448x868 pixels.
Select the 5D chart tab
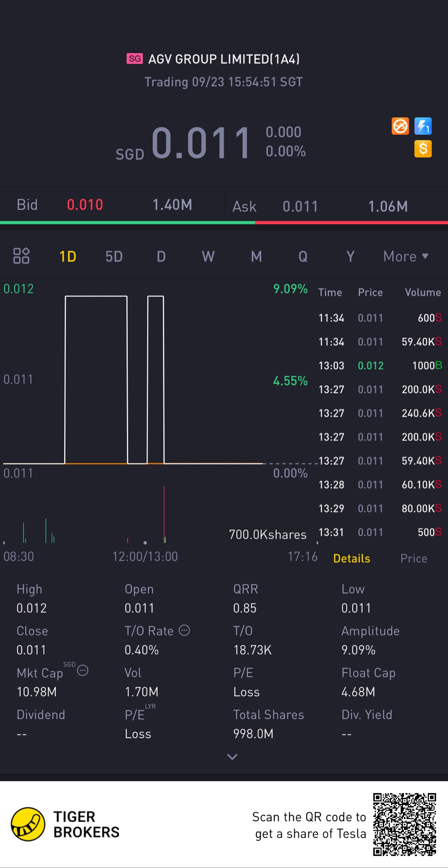click(x=114, y=256)
